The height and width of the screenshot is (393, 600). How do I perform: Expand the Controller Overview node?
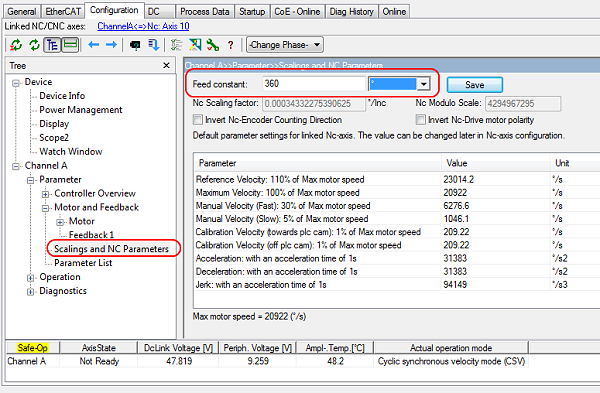45,194
